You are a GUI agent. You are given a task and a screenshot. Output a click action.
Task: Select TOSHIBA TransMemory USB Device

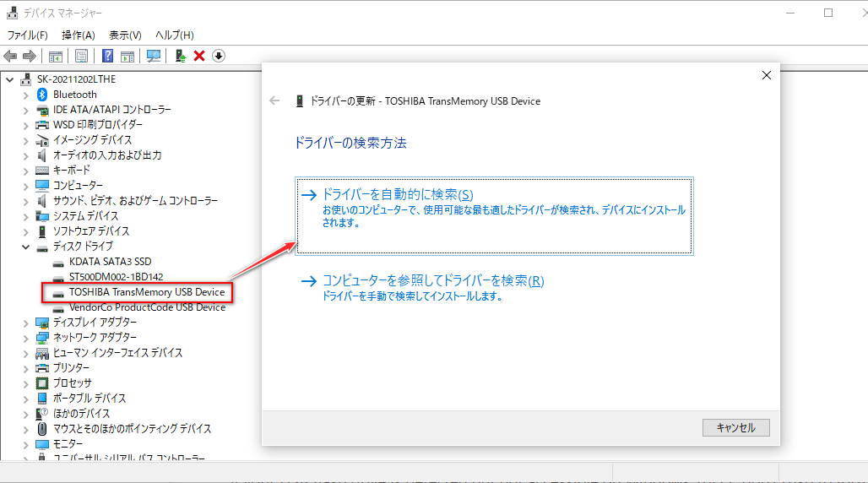(x=147, y=292)
